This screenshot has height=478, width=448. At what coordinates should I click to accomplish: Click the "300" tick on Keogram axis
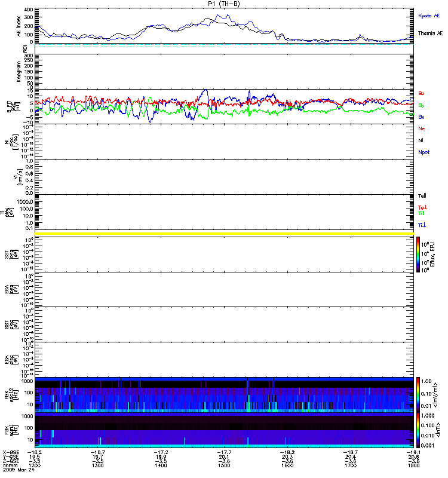[29, 56]
